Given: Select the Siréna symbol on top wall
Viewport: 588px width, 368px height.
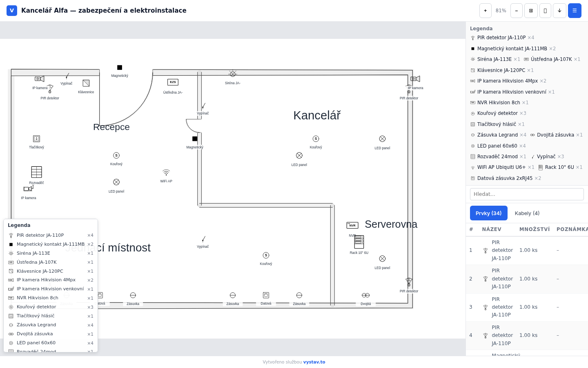Looking at the screenshot, I should [233, 74].
